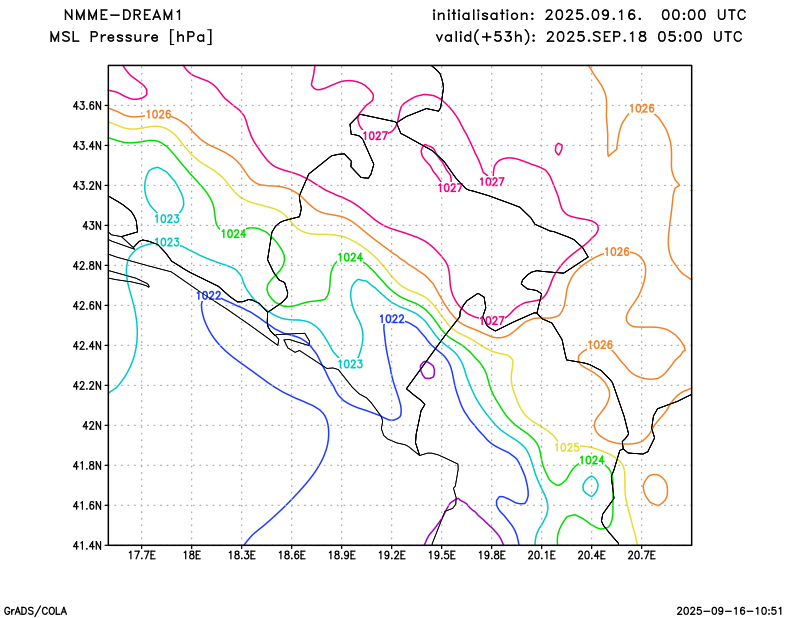Click the 43.6N latitude axis label
The image size is (800, 618).
[x=87, y=106]
